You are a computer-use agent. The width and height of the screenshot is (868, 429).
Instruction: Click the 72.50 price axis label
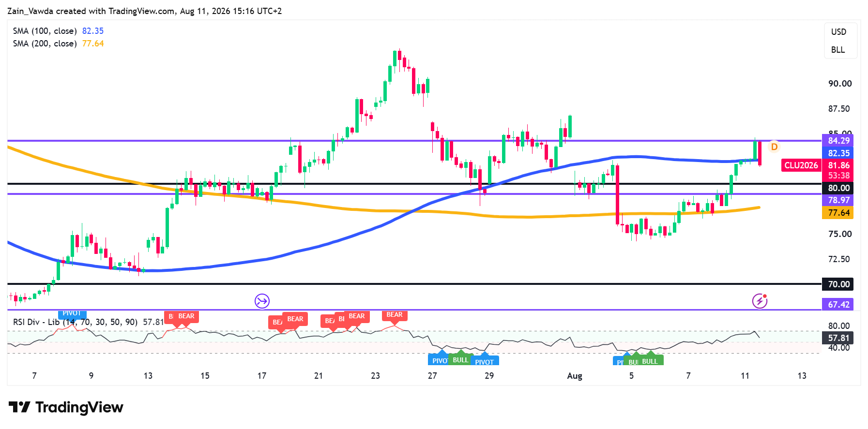point(840,259)
